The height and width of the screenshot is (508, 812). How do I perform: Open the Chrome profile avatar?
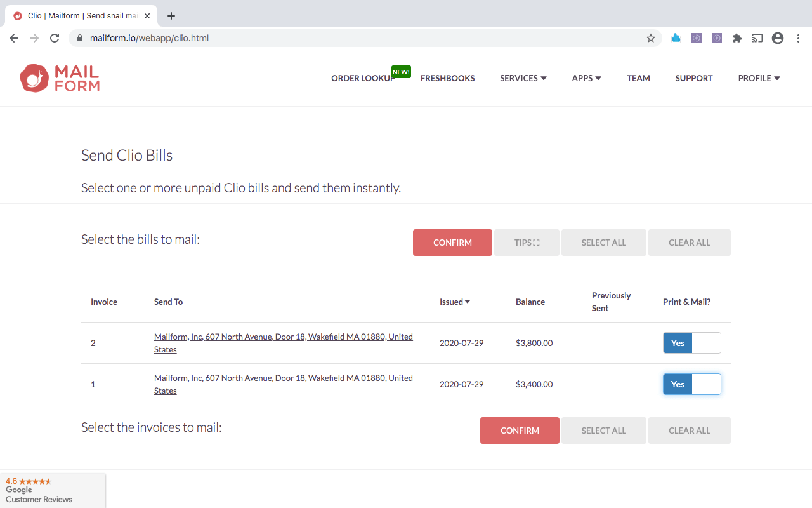pyautogui.click(x=778, y=38)
